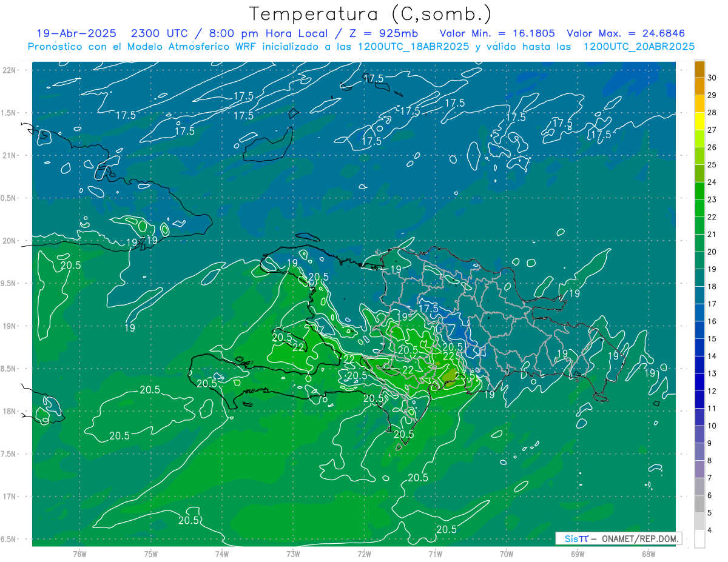728x562 pixels.
Task: Click the '28' label on the color legend
Action: (x=712, y=113)
